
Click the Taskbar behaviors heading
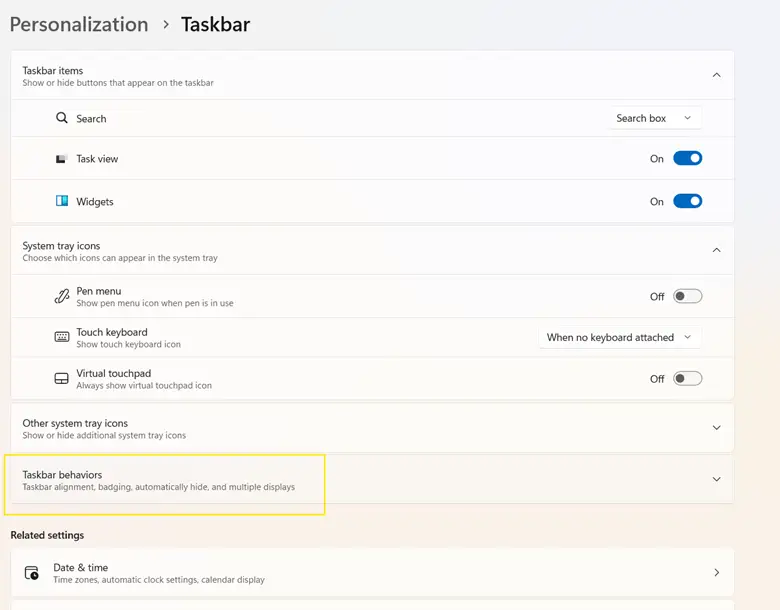[x=62, y=475]
